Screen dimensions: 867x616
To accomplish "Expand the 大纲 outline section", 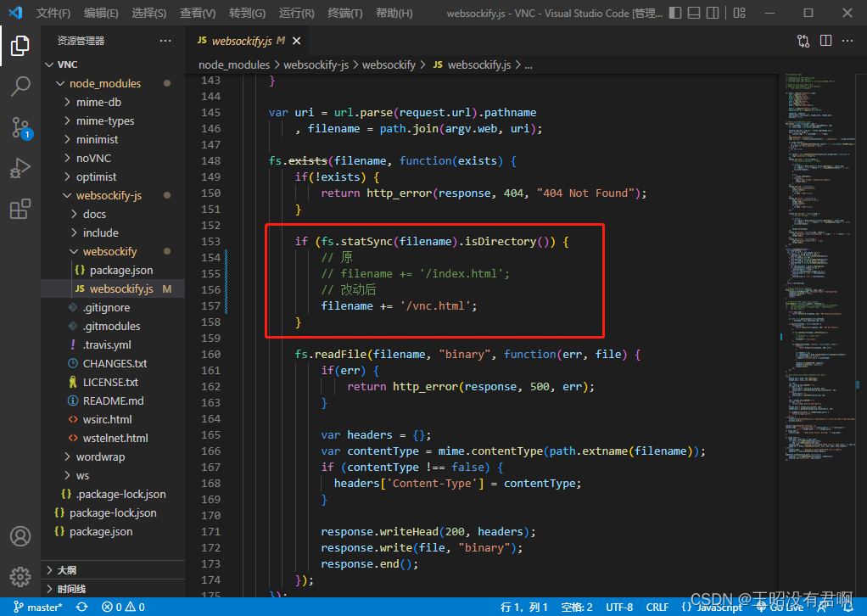I will tap(113, 570).
